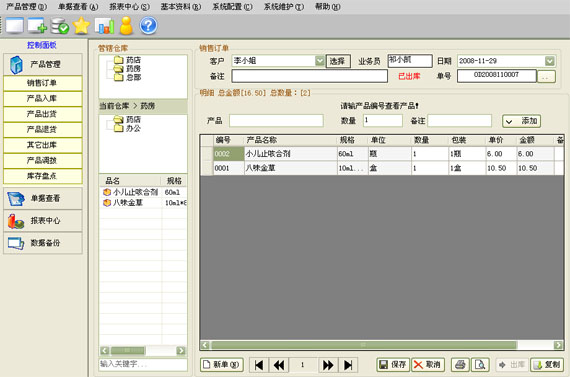
Task: Expand the 客户 dropdown arrow
Action: click(x=320, y=61)
